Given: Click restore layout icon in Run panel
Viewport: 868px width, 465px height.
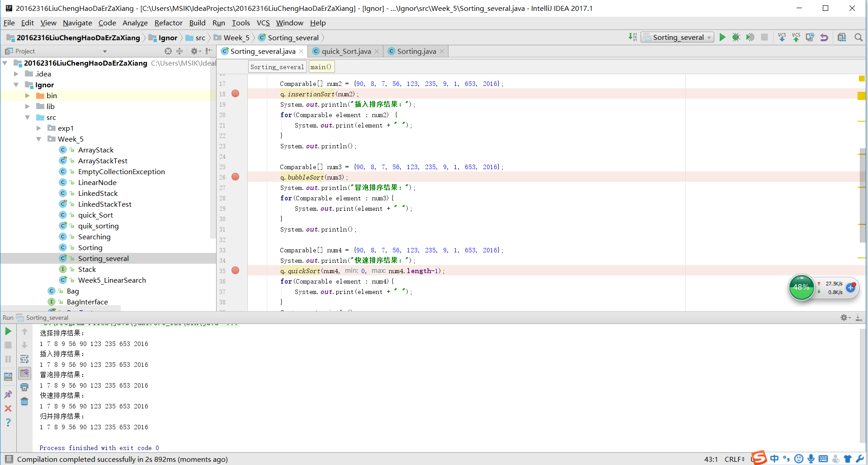Looking at the screenshot, I should click(x=8, y=376).
